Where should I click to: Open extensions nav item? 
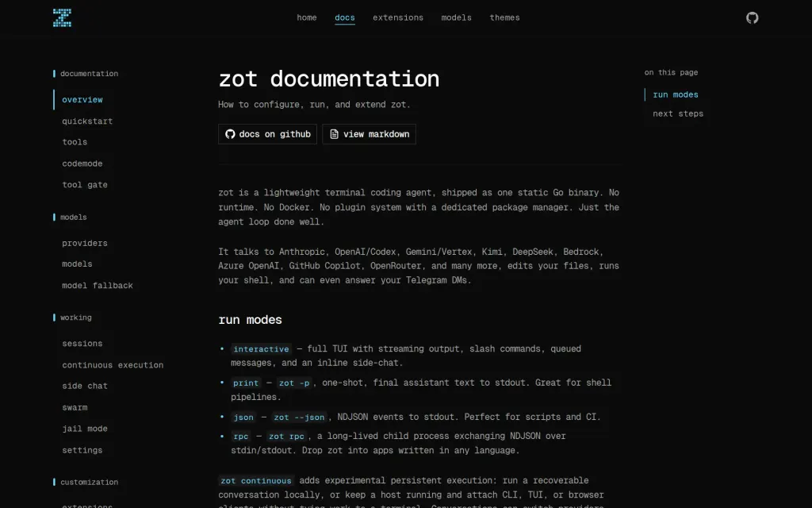pos(398,17)
